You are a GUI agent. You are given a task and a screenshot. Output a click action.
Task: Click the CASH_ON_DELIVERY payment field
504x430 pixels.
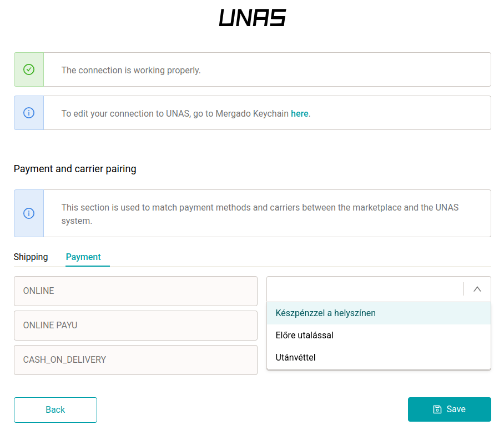[x=135, y=360]
